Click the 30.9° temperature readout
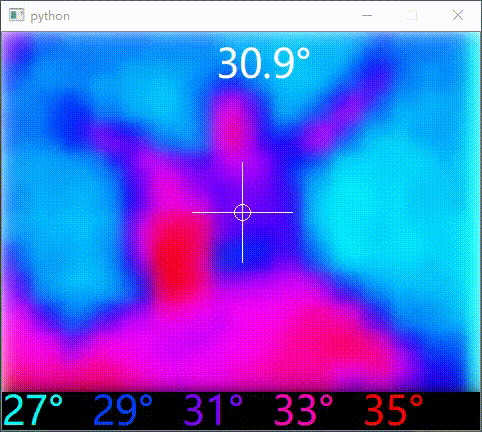 (x=264, y=63)
